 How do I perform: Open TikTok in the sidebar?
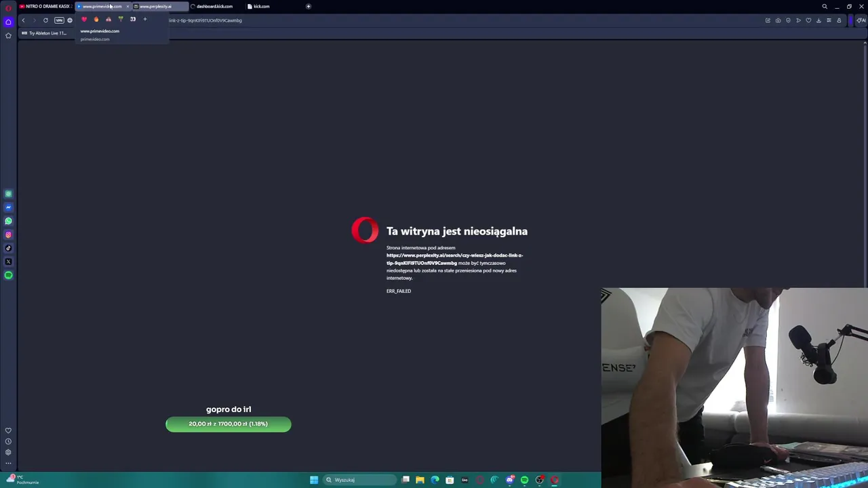pos(8,248)
